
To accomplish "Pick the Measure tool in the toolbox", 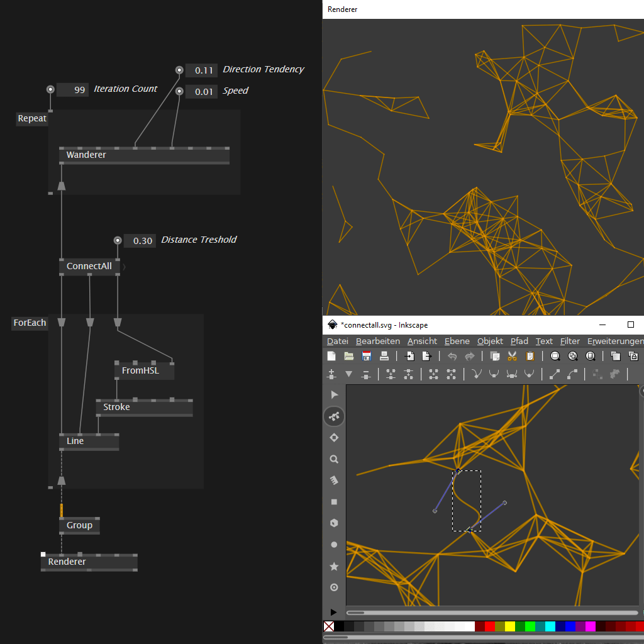I will pyautogui.click(x=334, y=480).
